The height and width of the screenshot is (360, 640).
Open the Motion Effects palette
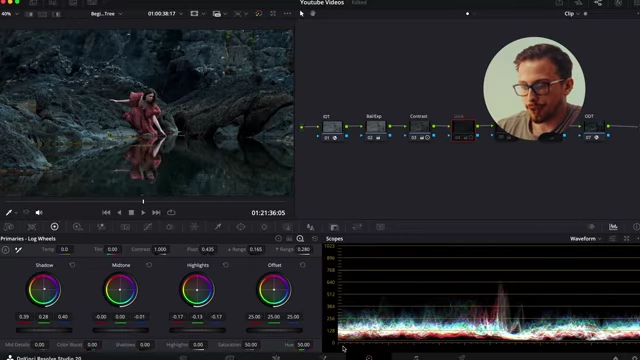pyautogui.click(x=125, y=227)
